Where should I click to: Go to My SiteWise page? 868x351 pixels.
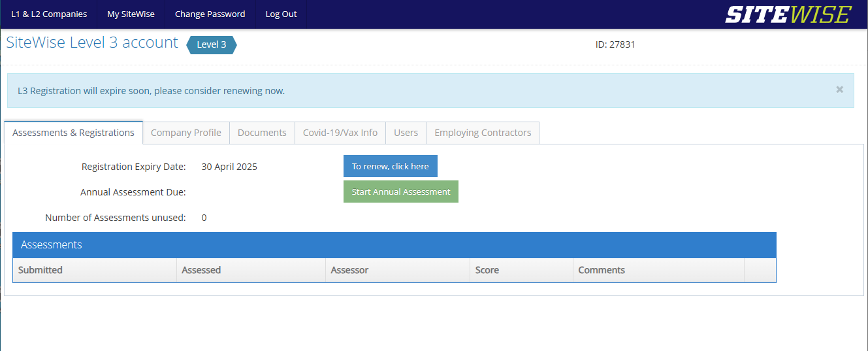click(x=131, y=14)
